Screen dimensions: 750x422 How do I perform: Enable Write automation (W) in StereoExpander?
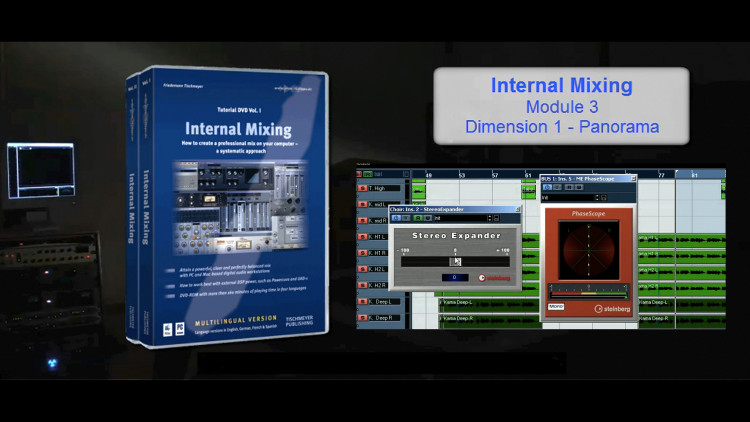[x=427, y=218]
